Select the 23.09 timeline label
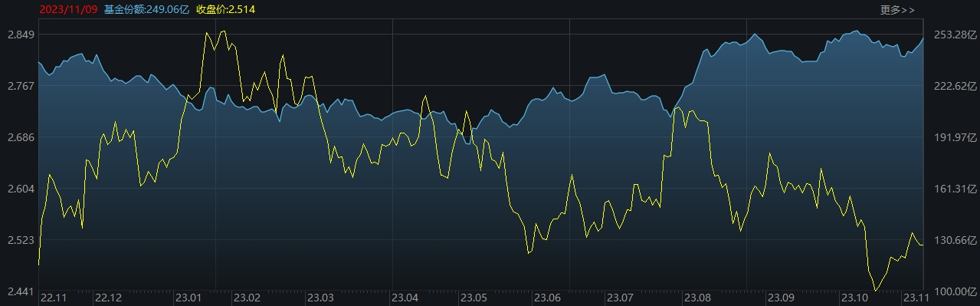 (781, 298)
